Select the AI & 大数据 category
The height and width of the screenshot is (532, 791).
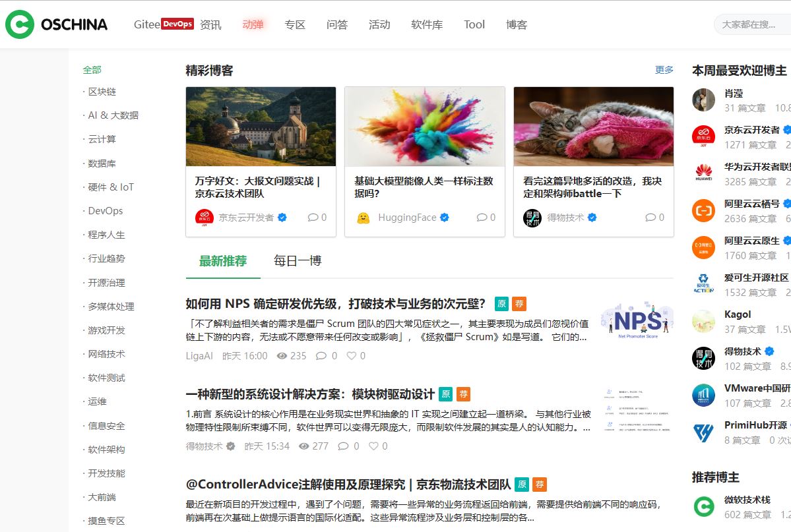point(113,115)
